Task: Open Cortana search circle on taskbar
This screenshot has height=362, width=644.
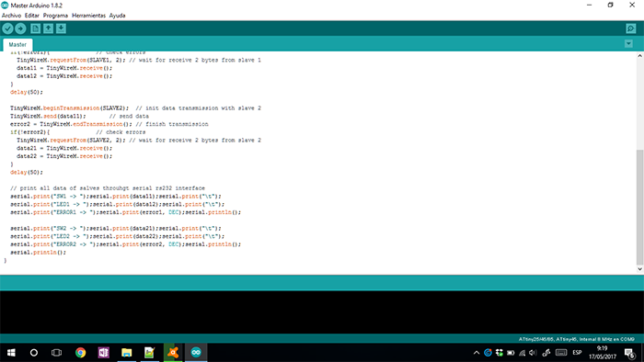Action: tap(34, 353)
